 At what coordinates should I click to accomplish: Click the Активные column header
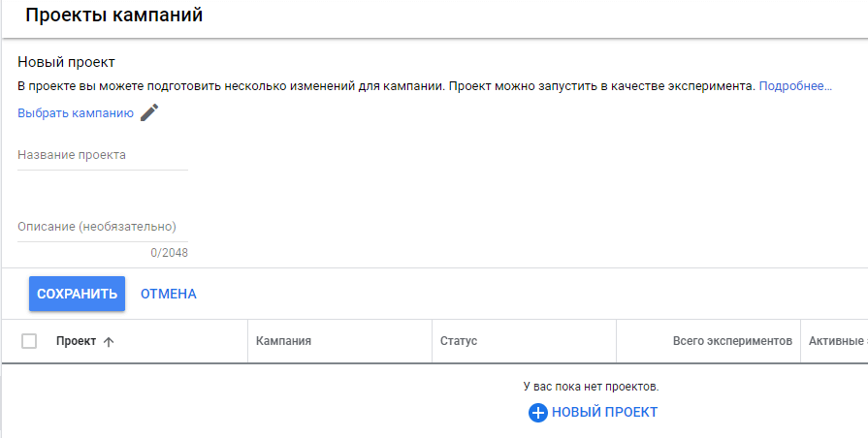[x=835, y=341]
